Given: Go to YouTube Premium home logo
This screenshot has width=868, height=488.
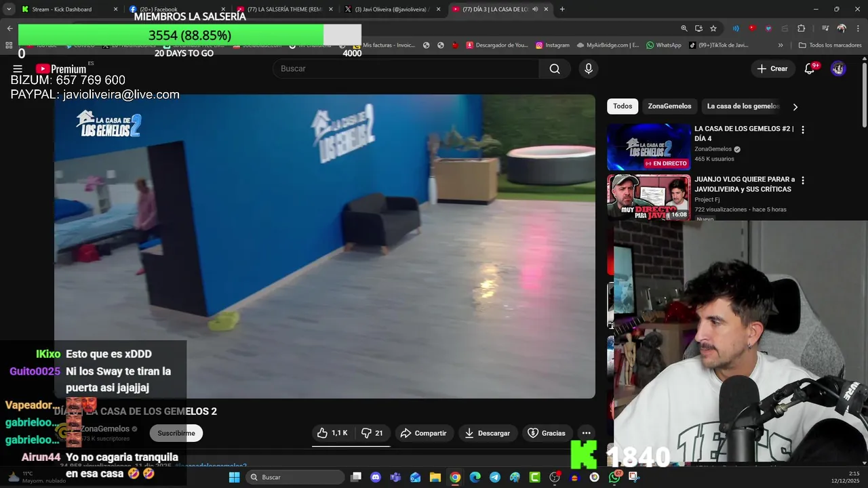Looking at the screenshot, I should [x=61, y=68].
